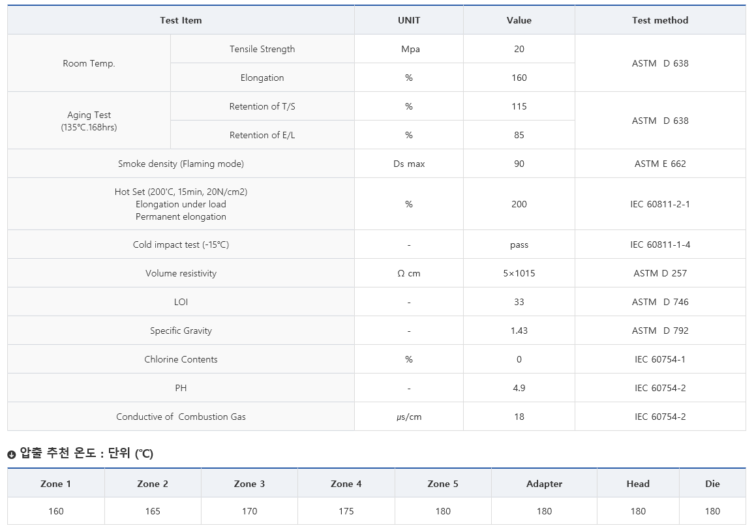Click the Smoke density (Flaming mode) cell
The image size is (756, 532).
click(x=181, y=164)
